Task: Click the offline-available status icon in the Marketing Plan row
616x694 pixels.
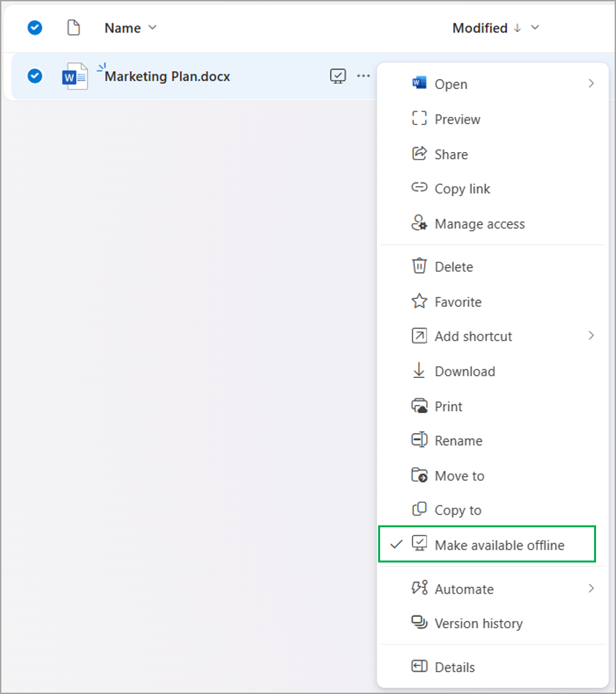Action: point(338,76)
